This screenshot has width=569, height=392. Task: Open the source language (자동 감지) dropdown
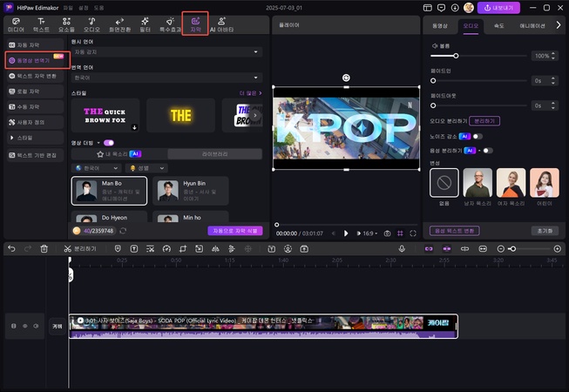click(166, 52)
